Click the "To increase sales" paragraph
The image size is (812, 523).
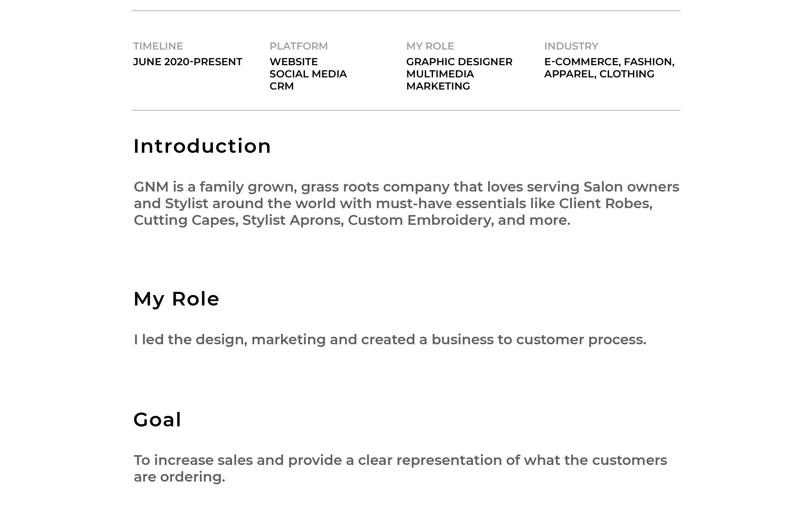click(x=400, y=461)
